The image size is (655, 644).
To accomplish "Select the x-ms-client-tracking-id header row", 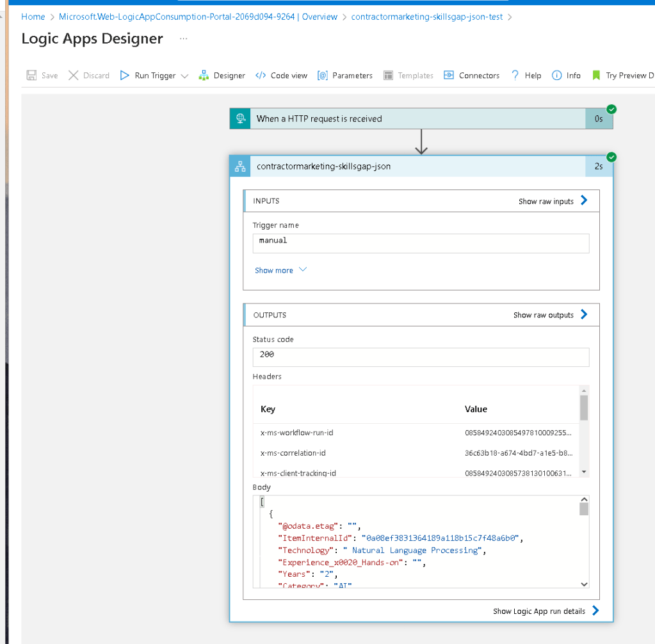I will [x=416, y=472].
